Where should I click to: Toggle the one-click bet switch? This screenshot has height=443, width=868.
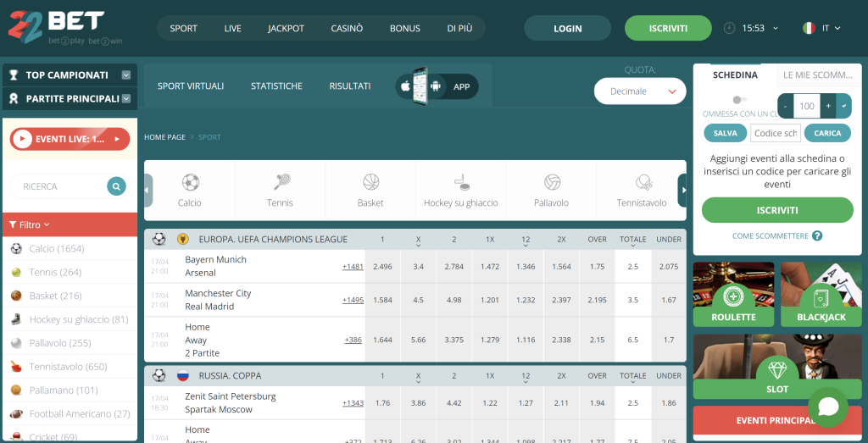coord(739,100)
